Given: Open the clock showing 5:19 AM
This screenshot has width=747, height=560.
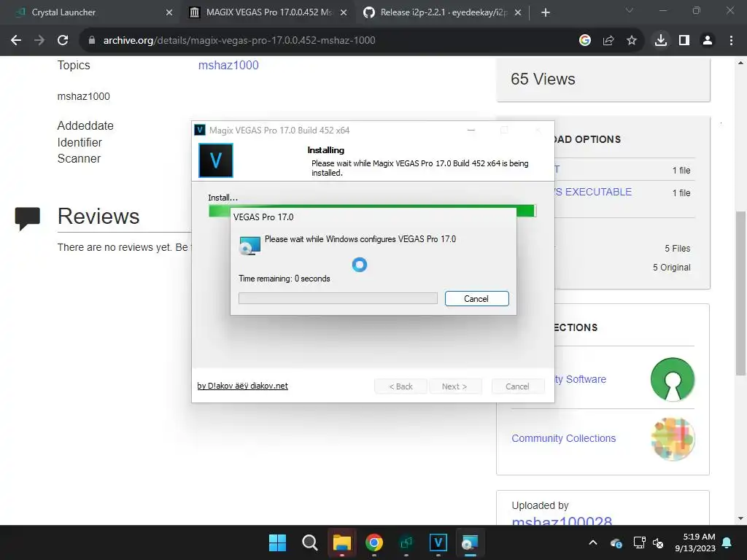Looking at the screenshot, I should [695, 542].
